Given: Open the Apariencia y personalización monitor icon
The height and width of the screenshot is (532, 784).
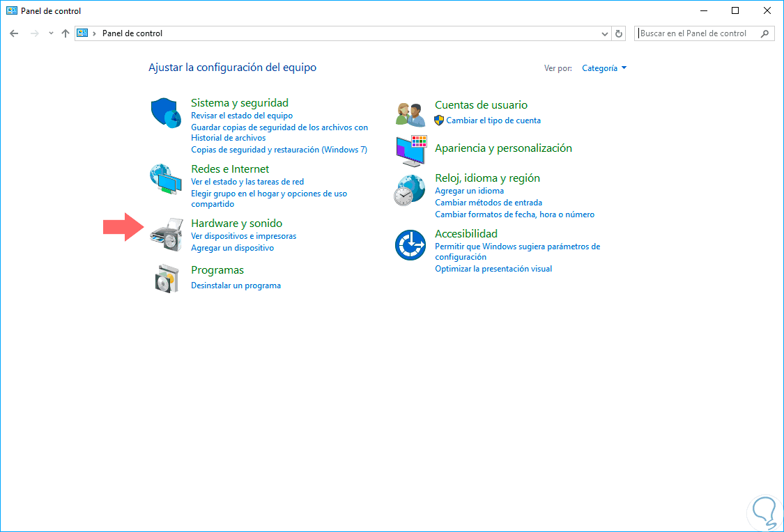Looking at the screenshot, I should (411, 150).
